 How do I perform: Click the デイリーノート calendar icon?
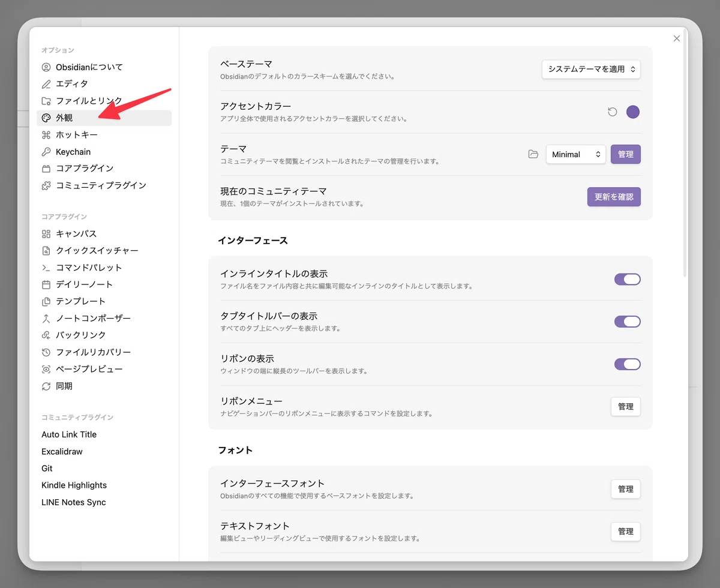46,284
